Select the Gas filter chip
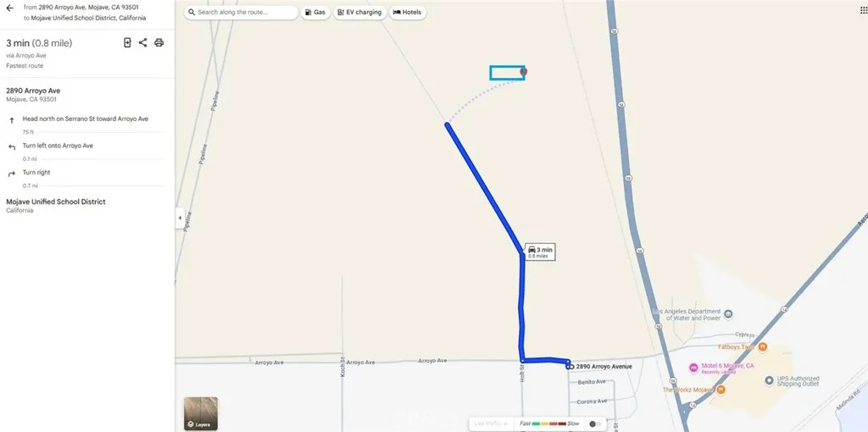Viewport: 868px width, 432px height. coord(315,12)
